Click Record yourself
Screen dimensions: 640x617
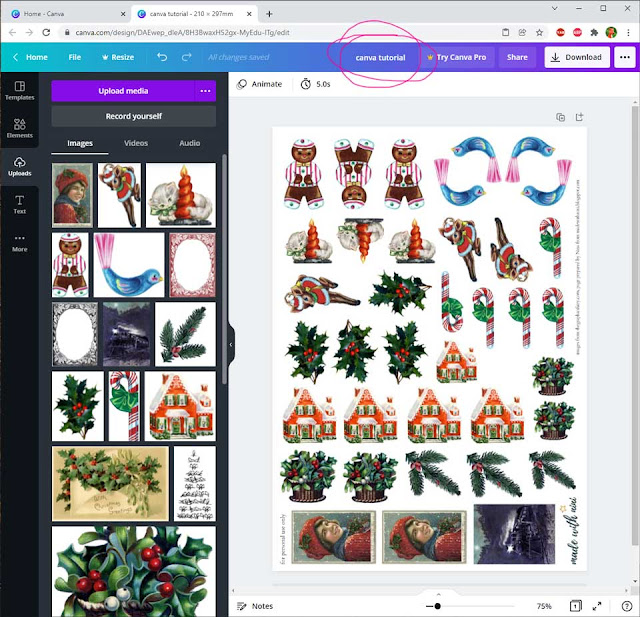pos(133,116)
